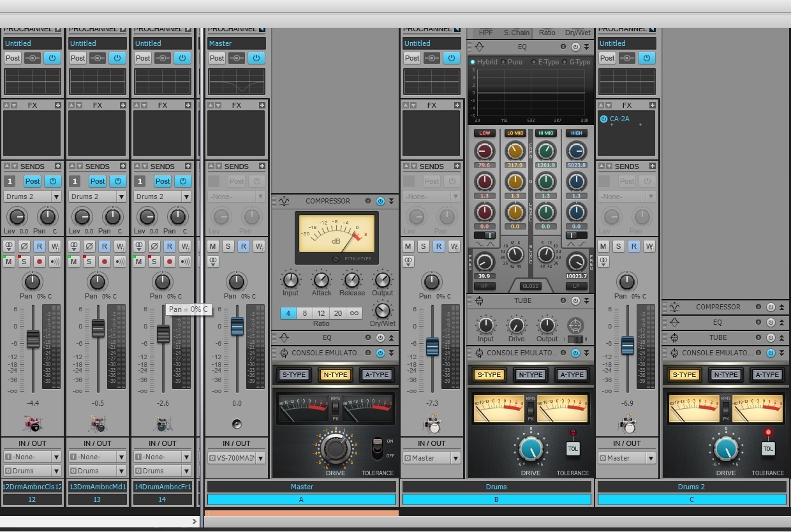
Task: Select the infinity Ratio button on the Compressor
Action: pyautogui.click(x=354, y=313)
